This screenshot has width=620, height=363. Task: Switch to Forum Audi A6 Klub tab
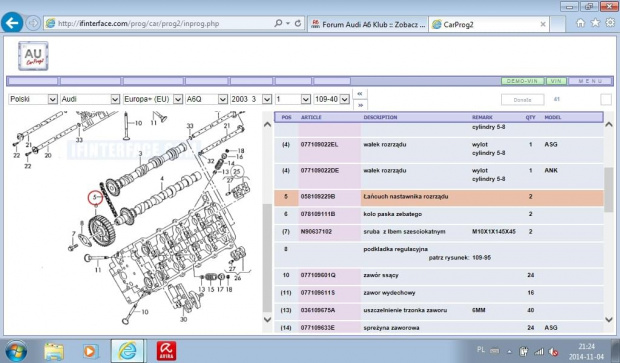368,24
